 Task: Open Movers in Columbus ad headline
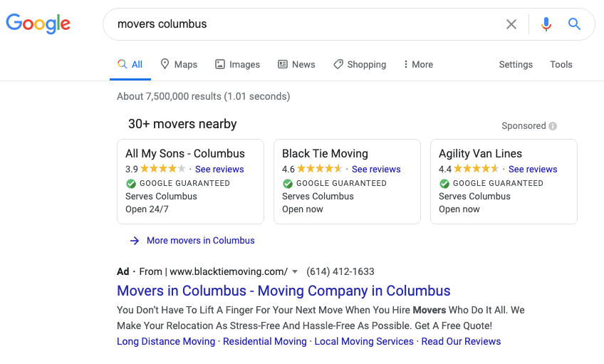point(283,291)
